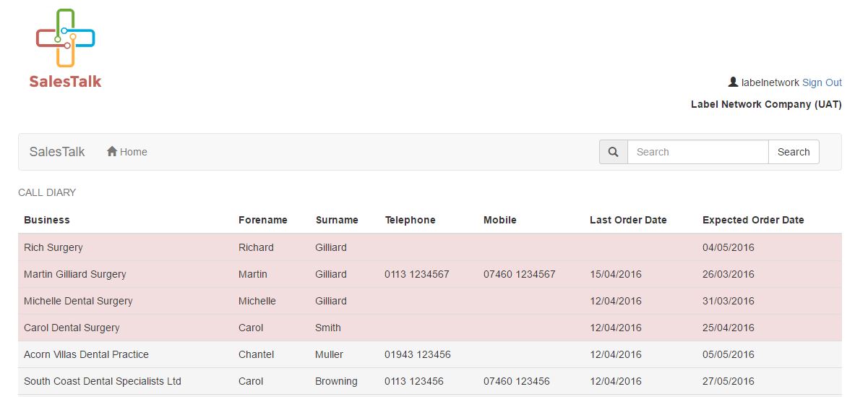The width and height of the screenshot is (868, 397).
Task: Select the Acorn Villas Dental Practice row
Action: click(430, 354)
